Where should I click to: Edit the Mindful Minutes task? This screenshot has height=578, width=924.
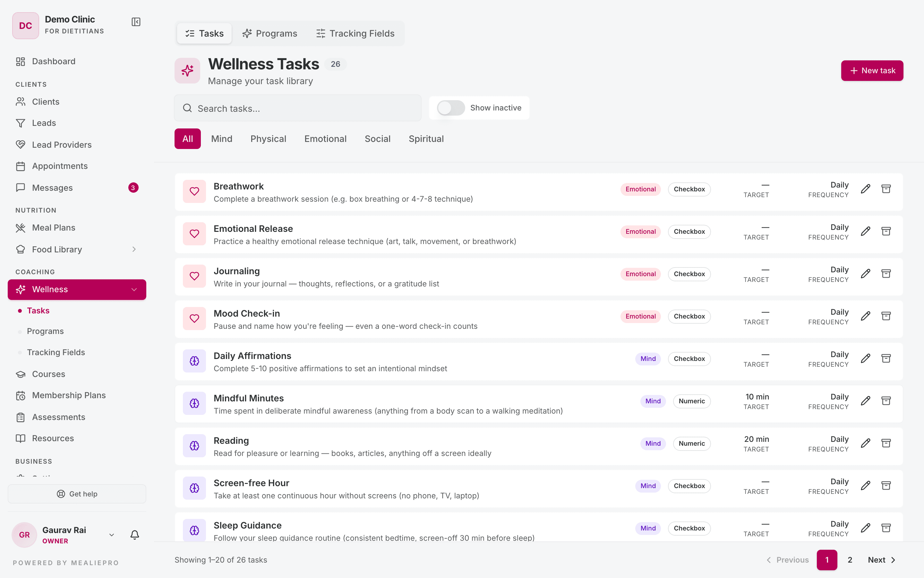(x=866, y=401)
